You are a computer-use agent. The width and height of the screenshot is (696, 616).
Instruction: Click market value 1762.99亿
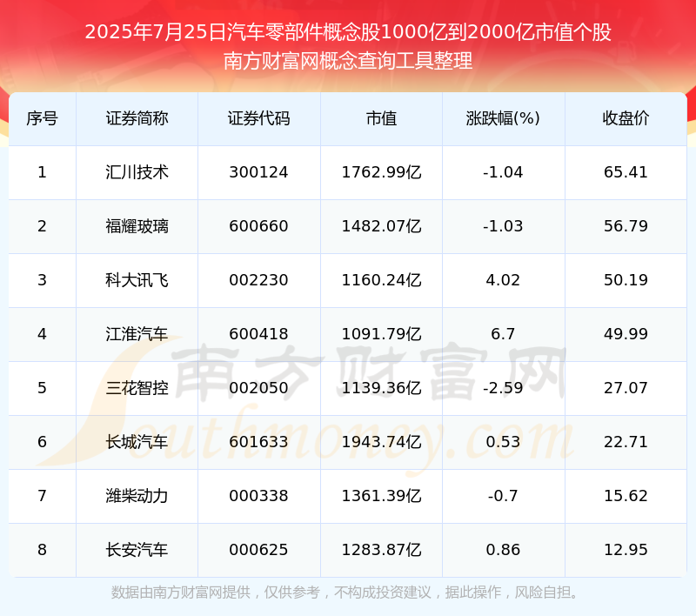(x=381, y=172)
